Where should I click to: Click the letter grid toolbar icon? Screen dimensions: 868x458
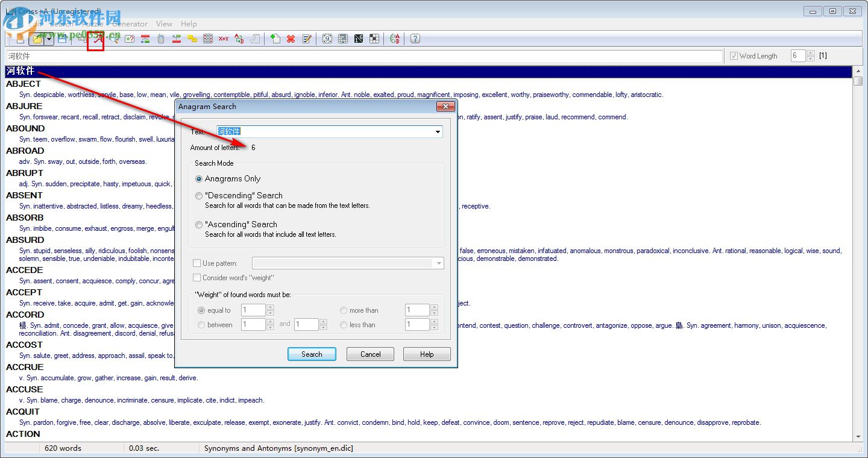pos(208,39)
